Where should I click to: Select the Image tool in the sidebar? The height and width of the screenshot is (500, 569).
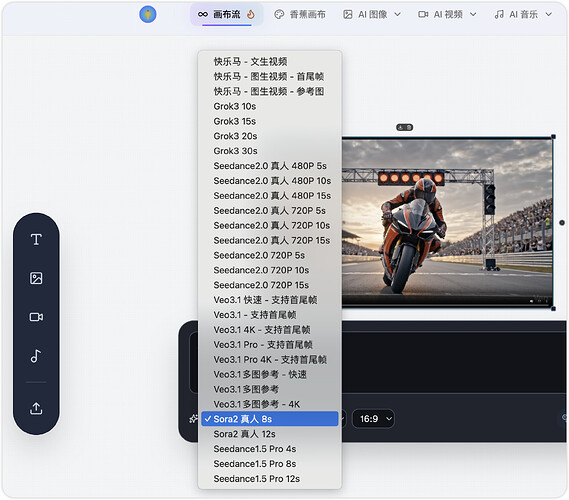(36, 278)
